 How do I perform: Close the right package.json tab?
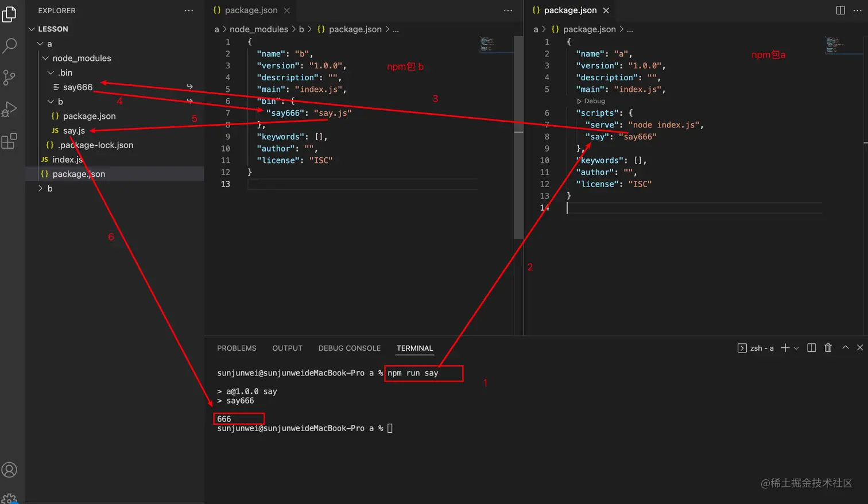tap(606, 10)
